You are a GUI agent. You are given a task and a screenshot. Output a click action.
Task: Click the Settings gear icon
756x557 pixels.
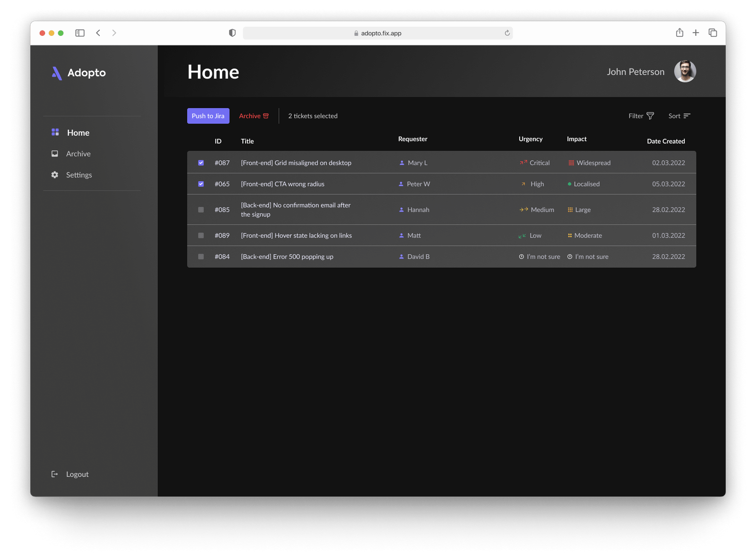click(55, 175)
